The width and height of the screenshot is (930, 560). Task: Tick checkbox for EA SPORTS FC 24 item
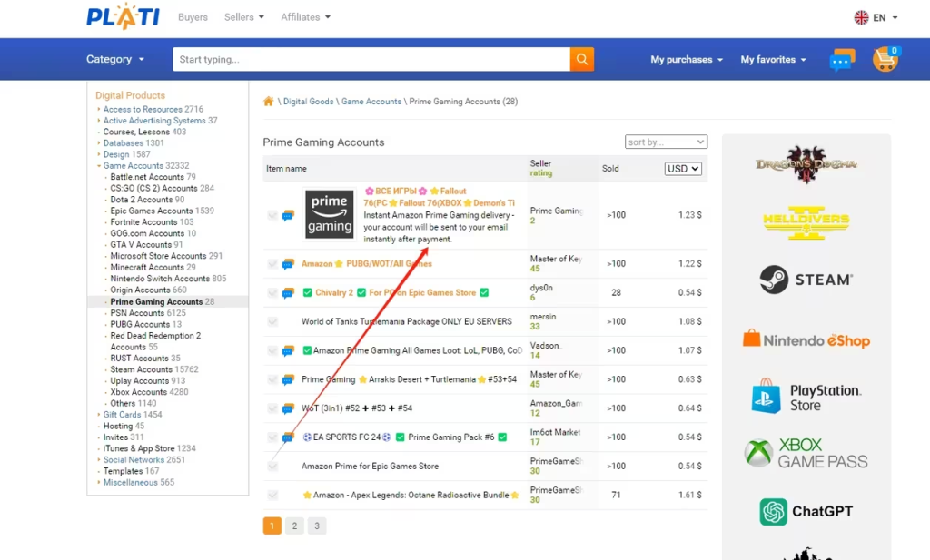(x=272, y=437)
